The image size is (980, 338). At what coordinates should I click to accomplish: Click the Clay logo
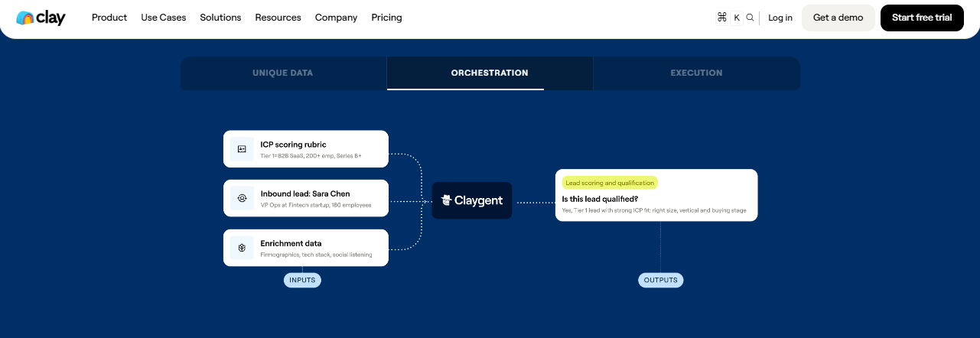click(x=41, y=18)
